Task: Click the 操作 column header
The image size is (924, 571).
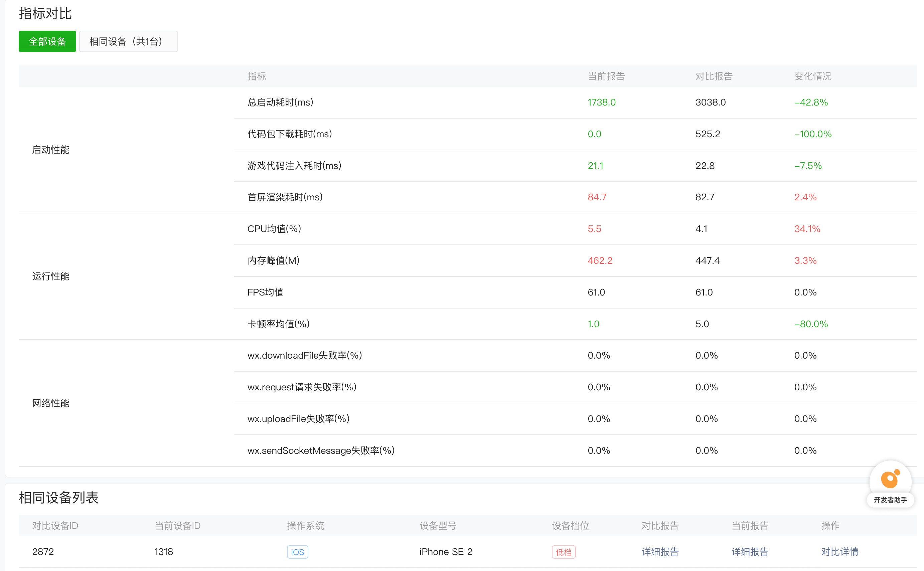Action: pos(830,526)
